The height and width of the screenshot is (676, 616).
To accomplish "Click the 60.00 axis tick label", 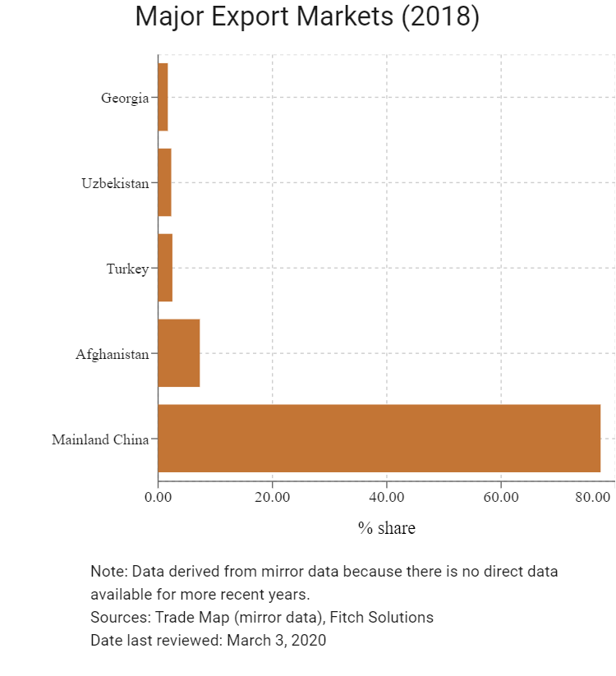I will 501,497.
